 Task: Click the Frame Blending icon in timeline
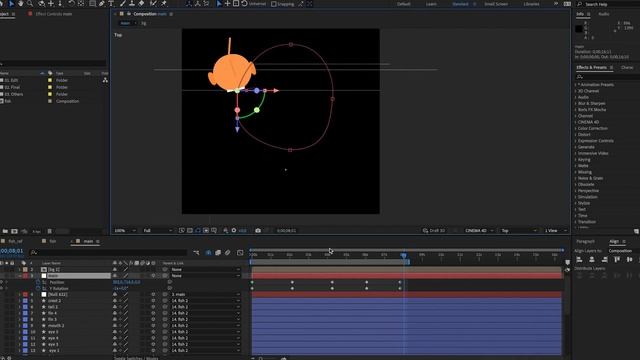[218, 253]
